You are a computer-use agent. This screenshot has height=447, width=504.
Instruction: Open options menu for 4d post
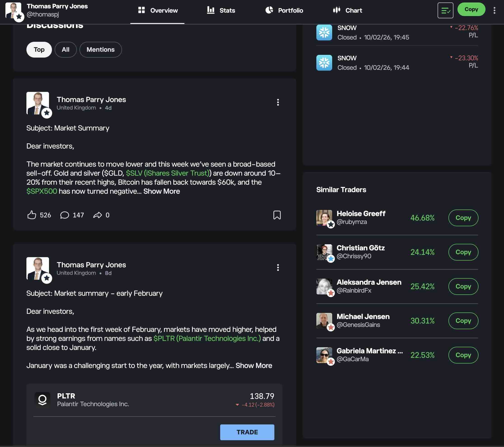click(278, 102)
